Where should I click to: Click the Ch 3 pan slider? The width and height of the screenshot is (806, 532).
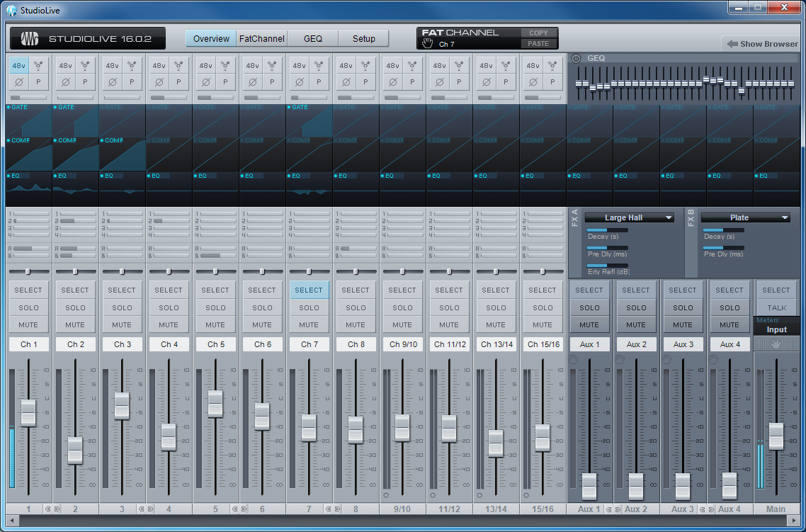pos(122,271)
